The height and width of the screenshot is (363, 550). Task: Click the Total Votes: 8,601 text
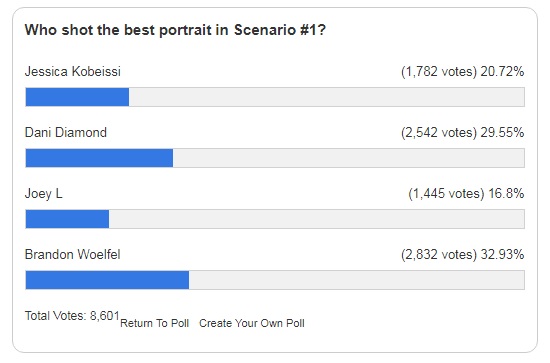click(x=72, y=316)
